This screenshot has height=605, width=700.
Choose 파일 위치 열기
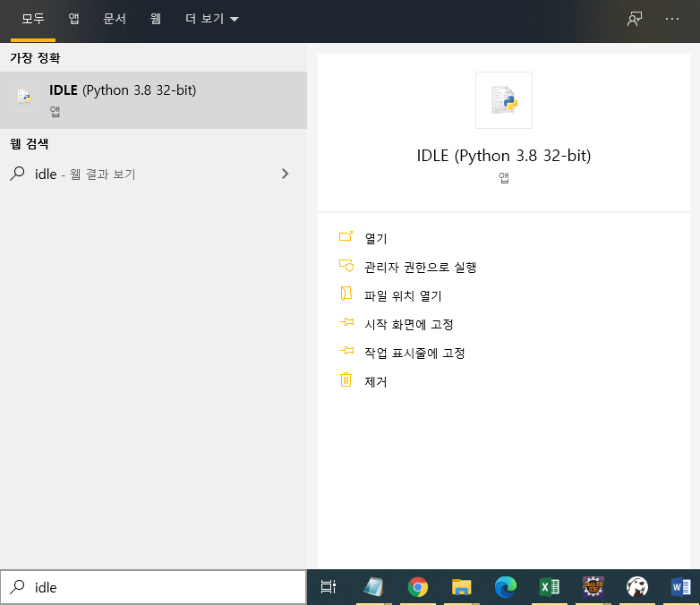click(403, 295)
